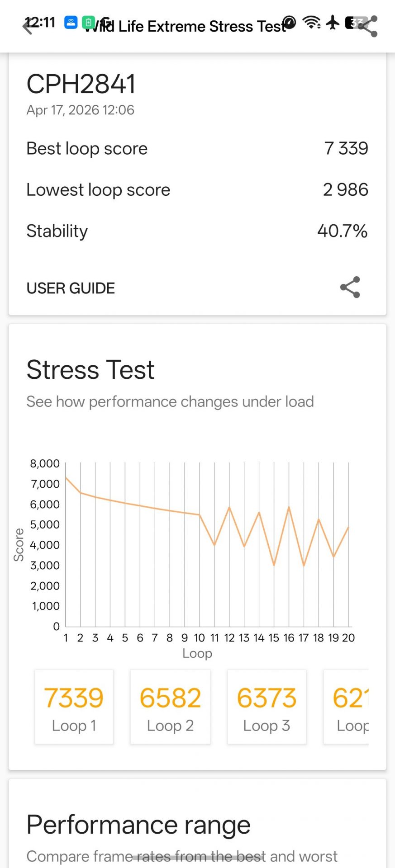Share results via the card's share icon

pyautogui.click(x=350, y=288)
